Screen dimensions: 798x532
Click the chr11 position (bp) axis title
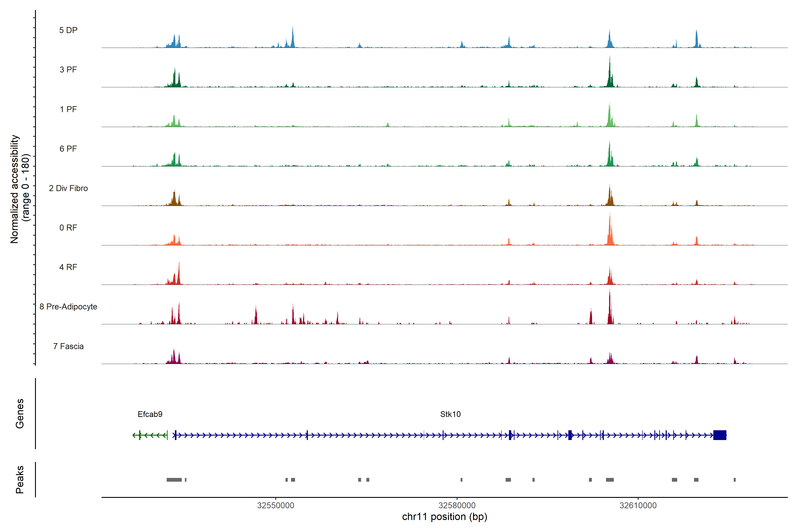click(444, 517)
